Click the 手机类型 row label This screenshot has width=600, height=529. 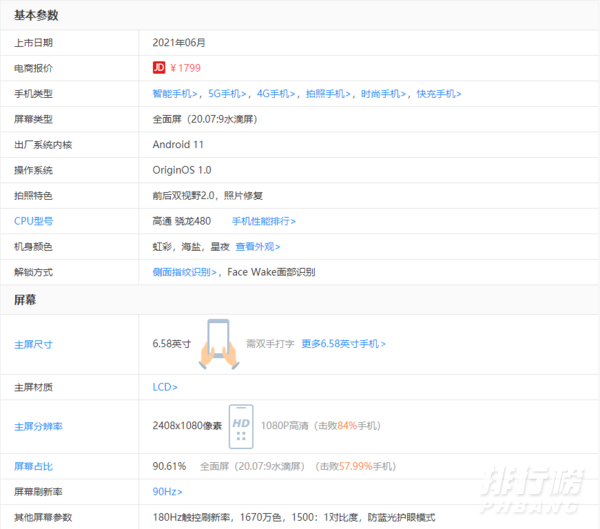33,94
